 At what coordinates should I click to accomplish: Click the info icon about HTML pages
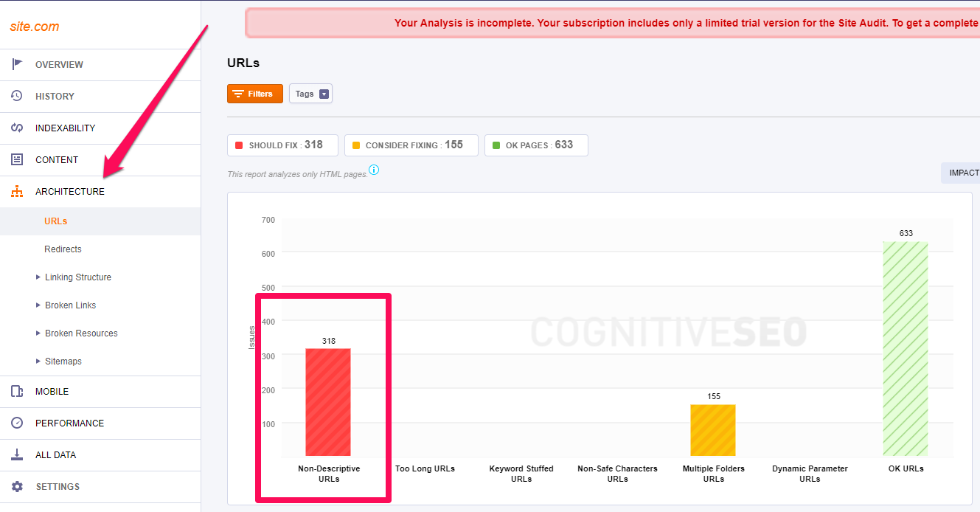coord(374,170)
